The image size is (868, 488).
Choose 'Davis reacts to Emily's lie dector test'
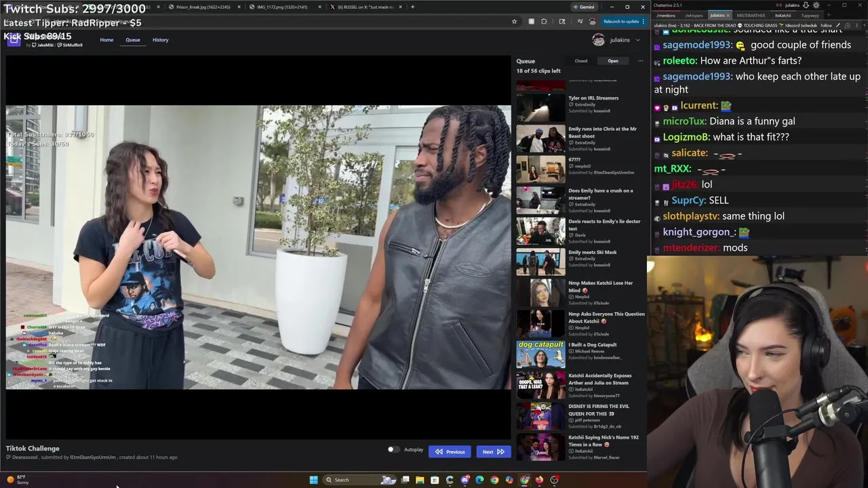tap(540, 231)
